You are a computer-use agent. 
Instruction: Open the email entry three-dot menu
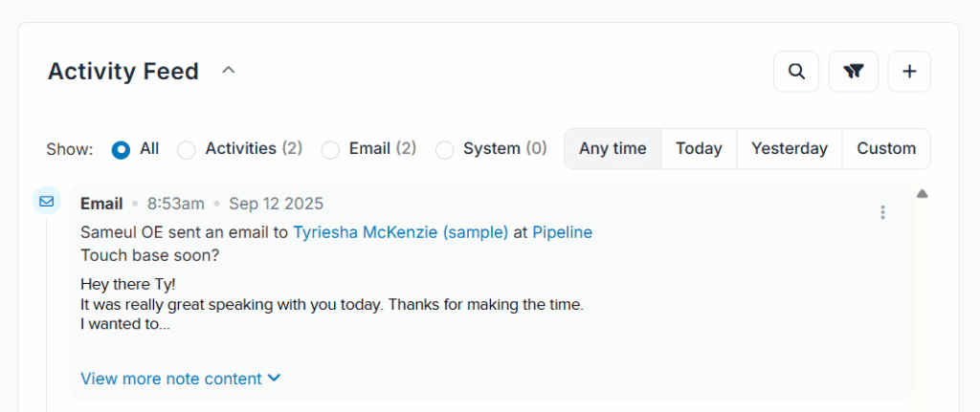(883, 212)
